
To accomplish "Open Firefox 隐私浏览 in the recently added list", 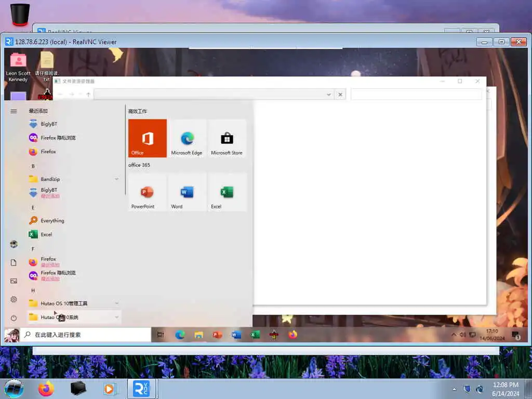I will [x=74, y=138].
